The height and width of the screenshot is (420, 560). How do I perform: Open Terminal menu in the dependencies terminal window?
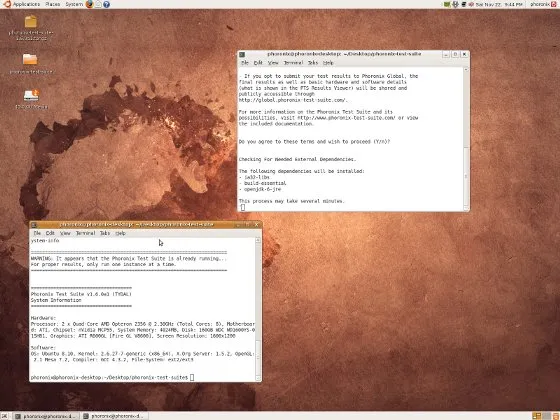(x=293, y=63)
